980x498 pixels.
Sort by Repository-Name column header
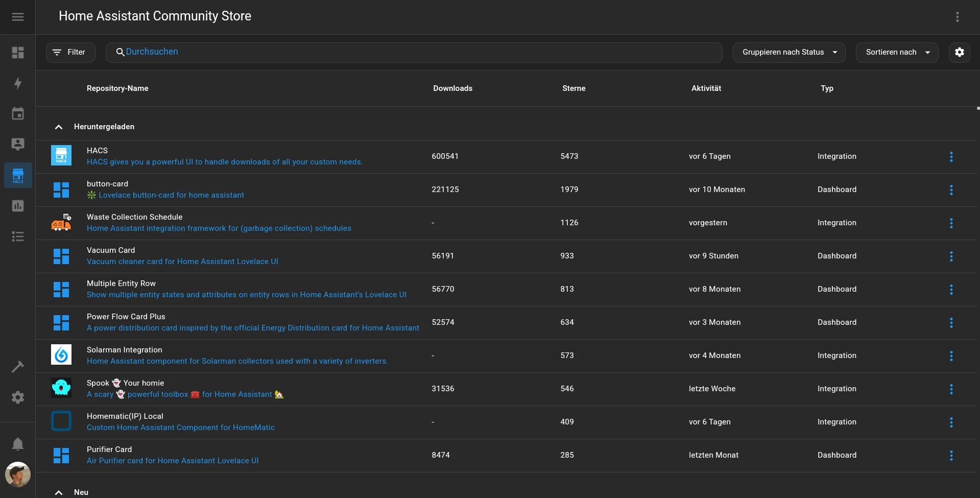pyautogui.click(x=117, y=88)
